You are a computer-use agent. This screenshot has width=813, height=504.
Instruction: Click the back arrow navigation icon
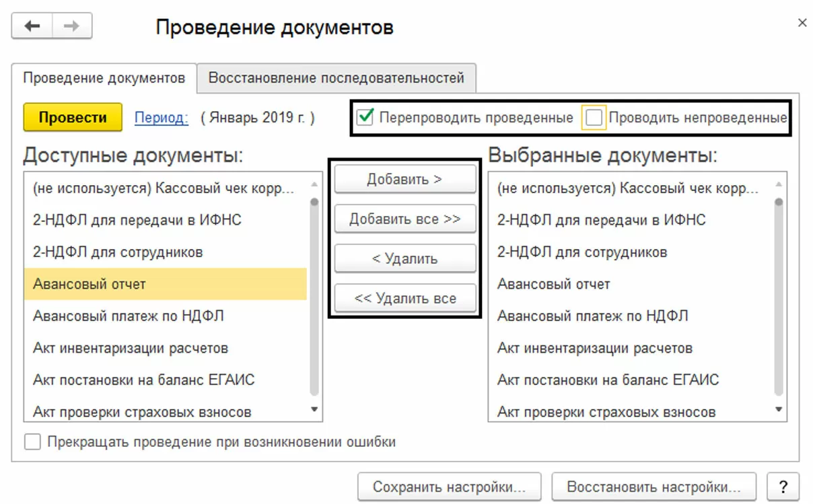pos(32,26)
